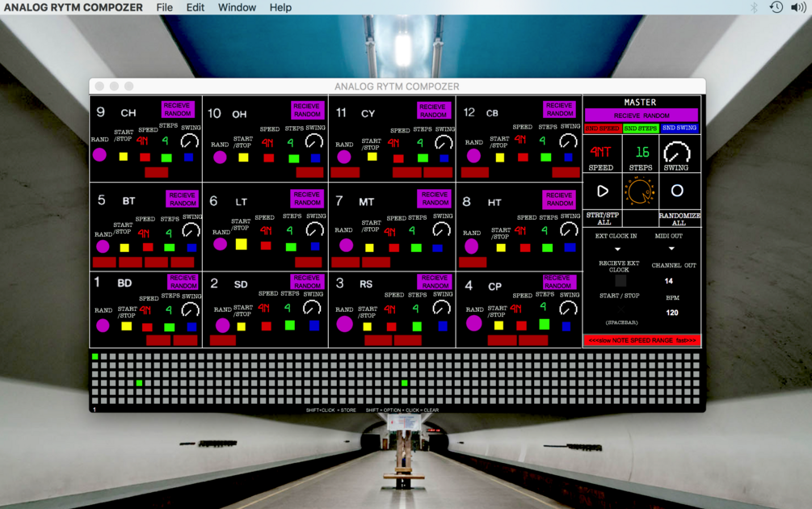This screenshot has width=812, height=509.
Task: Click the 12 CB purple RAND circle
Action: (x=473, y=155)
